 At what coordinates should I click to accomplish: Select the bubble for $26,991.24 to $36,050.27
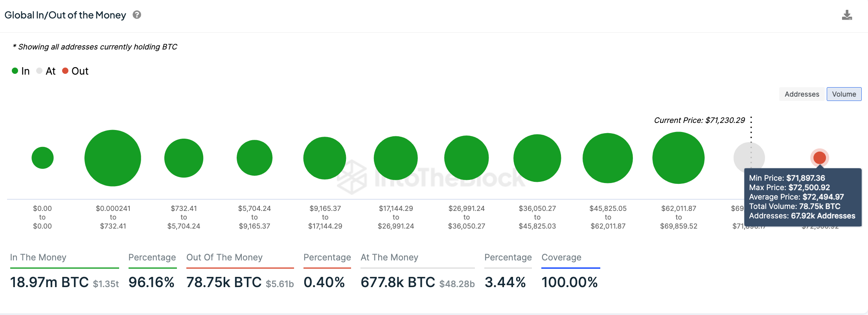pyautogui.click(x=467, y=158)
